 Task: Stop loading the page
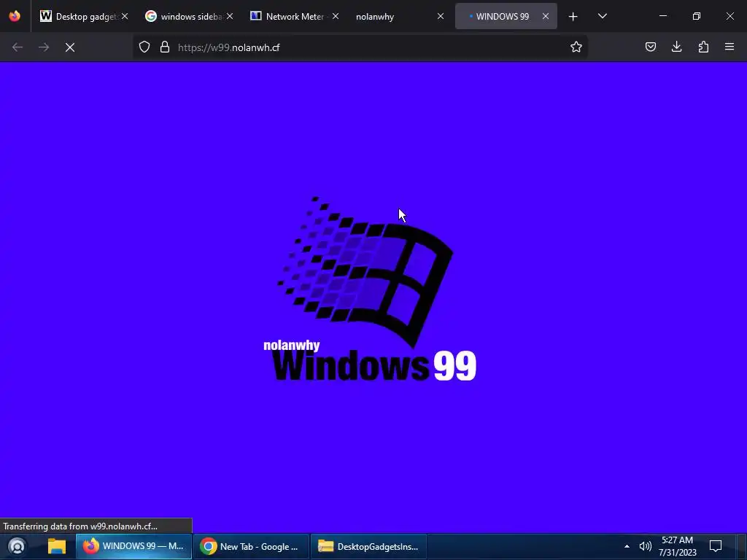pyautogui.click(x=70, y=47)
